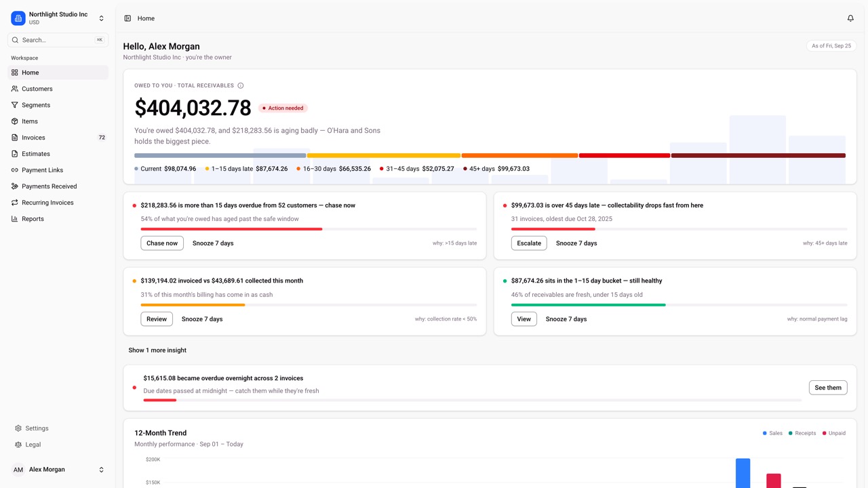Open Payment Links in the sidebar
The height and width of the screenshot is (488, 868).
click(58, 170)
